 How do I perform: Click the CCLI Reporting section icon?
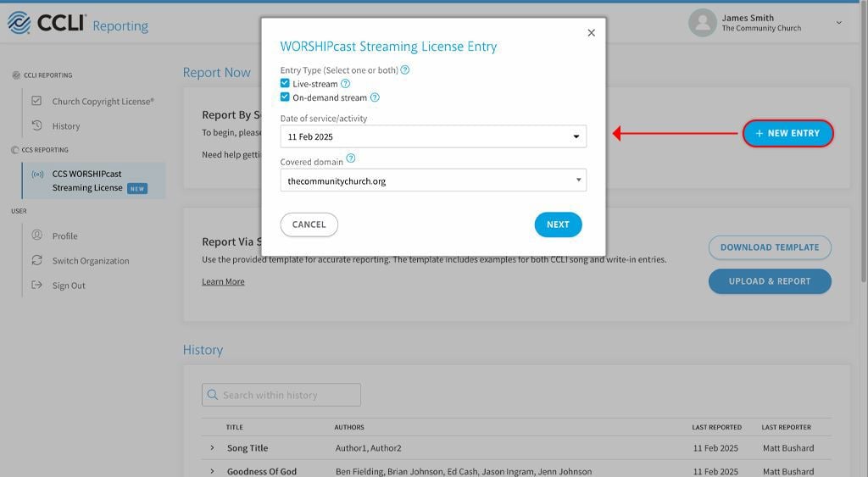(x=16, y=75)
